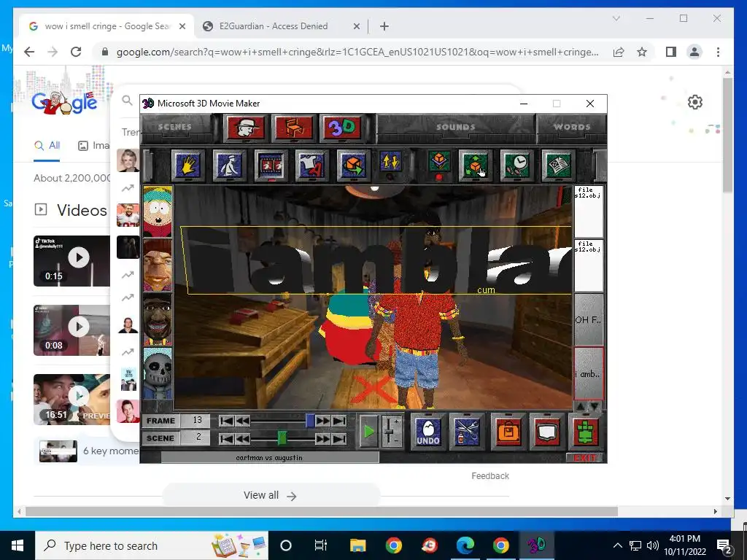
Task: Select the clock and footprints timing tool
Action: click(516, 166)
